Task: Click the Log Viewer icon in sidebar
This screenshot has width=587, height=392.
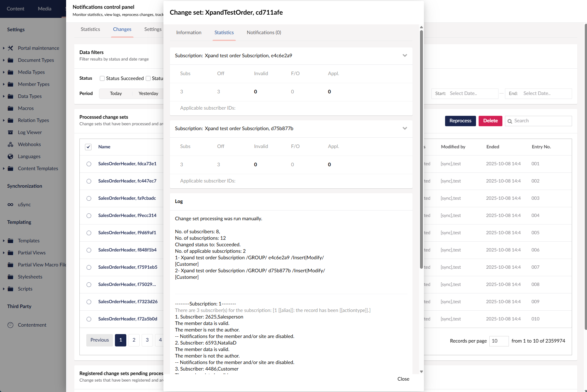Action: click(10, 132)
